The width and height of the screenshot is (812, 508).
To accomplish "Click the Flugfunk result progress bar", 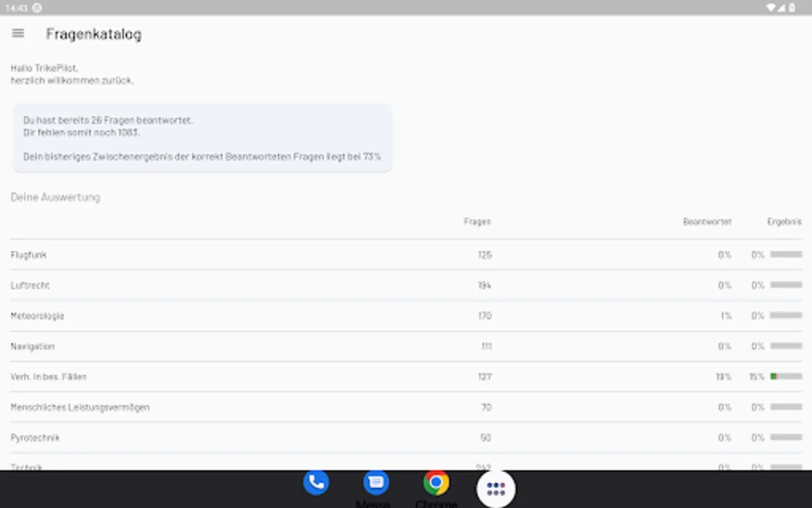I will tap(786, 255).
